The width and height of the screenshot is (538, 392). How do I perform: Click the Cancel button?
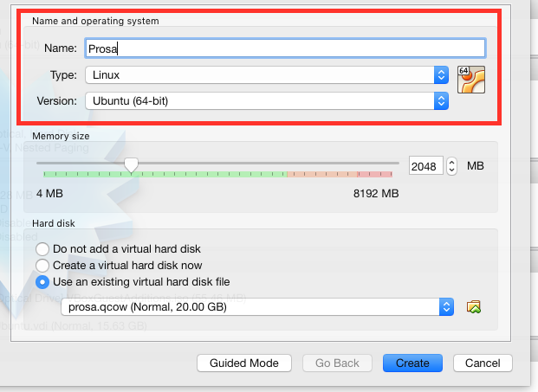[483, 363]
